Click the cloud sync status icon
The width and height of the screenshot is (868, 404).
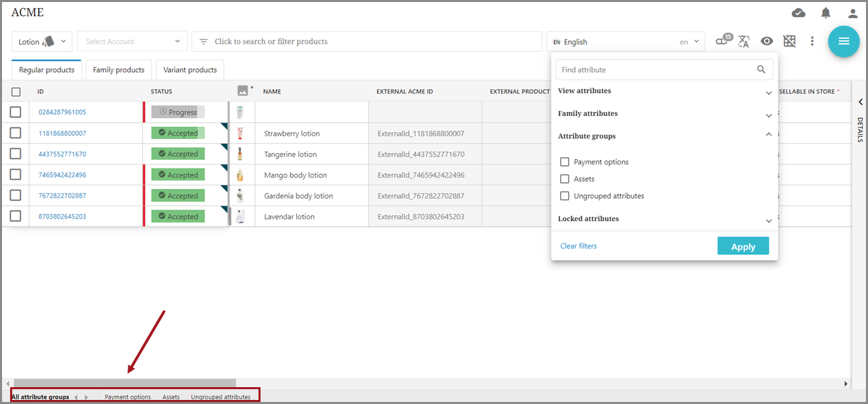[x=798, y=13]
